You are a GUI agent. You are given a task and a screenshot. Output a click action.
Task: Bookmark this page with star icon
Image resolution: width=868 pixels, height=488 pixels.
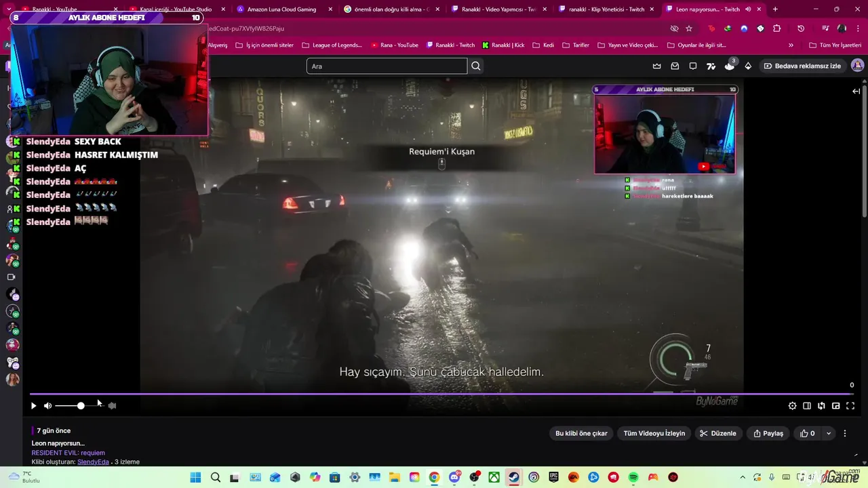click(689, 28)
